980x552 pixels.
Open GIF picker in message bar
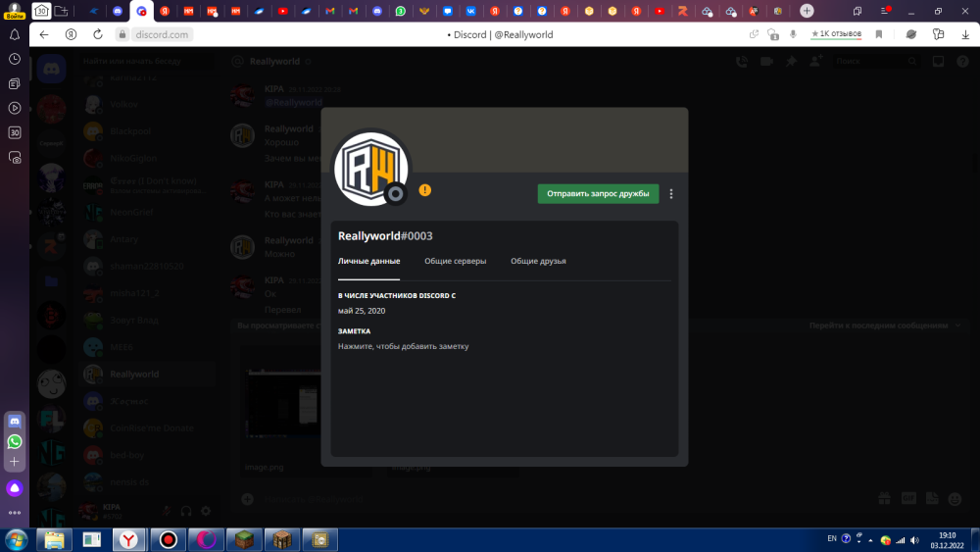pos(908,498)
